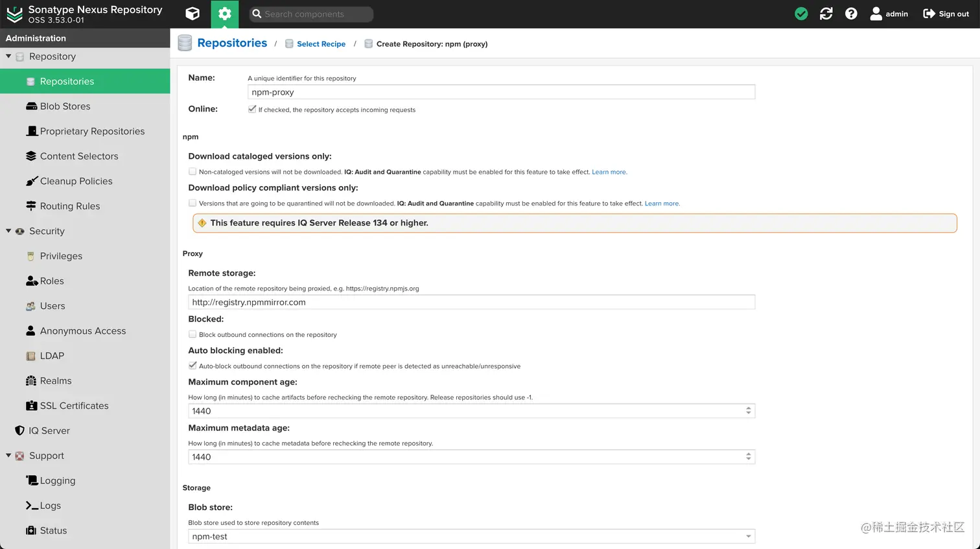Click the green system status checkmark icon

[801, 14]
